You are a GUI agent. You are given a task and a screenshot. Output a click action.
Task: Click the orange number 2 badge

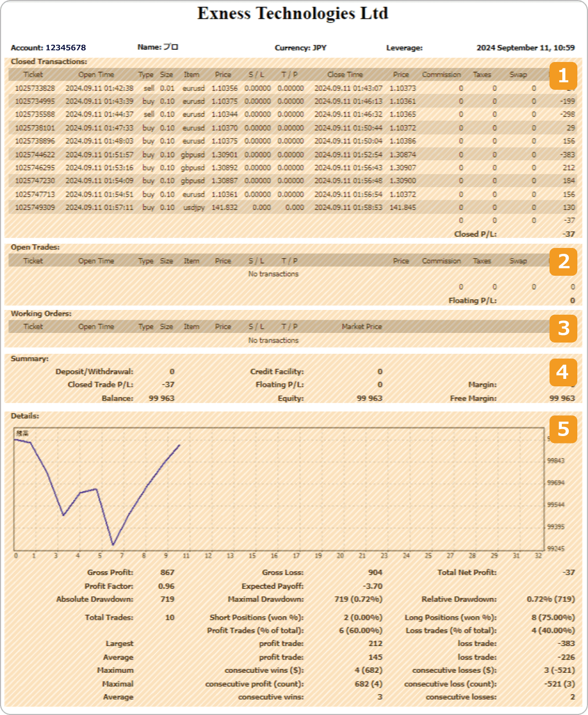click(x=563, y=262)
